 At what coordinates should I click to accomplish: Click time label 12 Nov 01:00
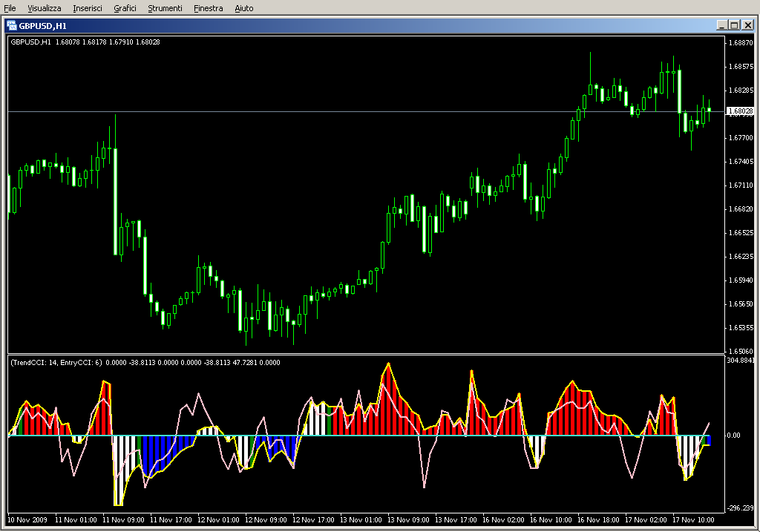pyautogui.click(x=218, y=520)
